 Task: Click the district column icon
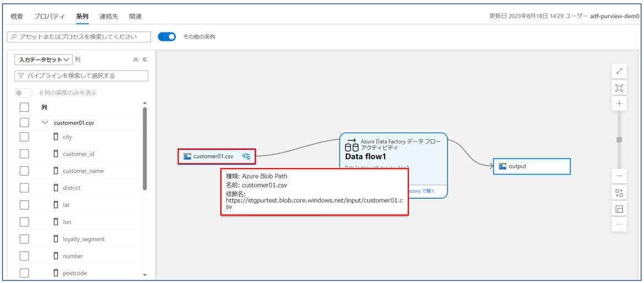tap(56, 188)
